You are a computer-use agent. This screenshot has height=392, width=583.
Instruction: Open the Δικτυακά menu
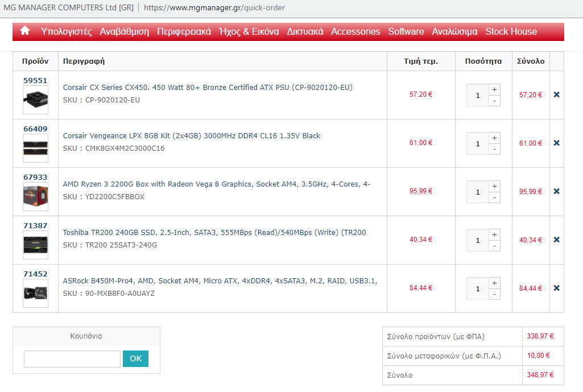tap(305, 32)
